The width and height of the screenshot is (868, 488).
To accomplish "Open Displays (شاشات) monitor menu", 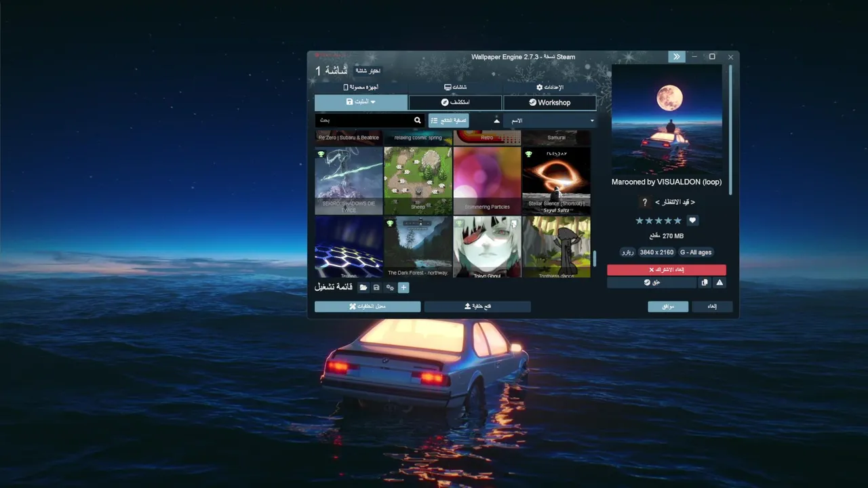I will 455,87.
